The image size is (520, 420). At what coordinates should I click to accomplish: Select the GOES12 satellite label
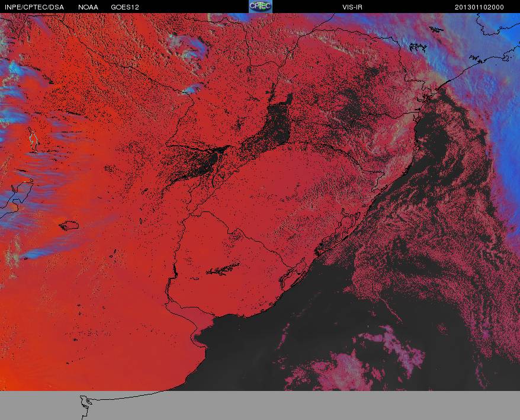click(125, 7)
